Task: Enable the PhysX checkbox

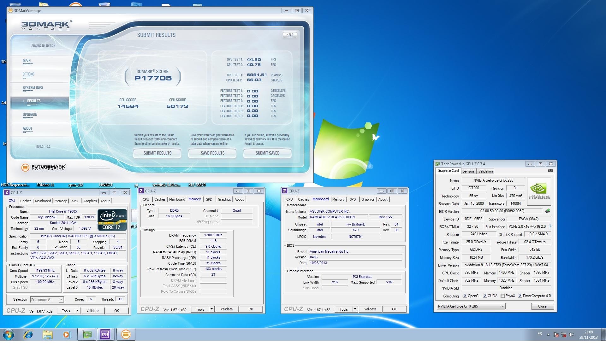Action: [x=502, y=296]
